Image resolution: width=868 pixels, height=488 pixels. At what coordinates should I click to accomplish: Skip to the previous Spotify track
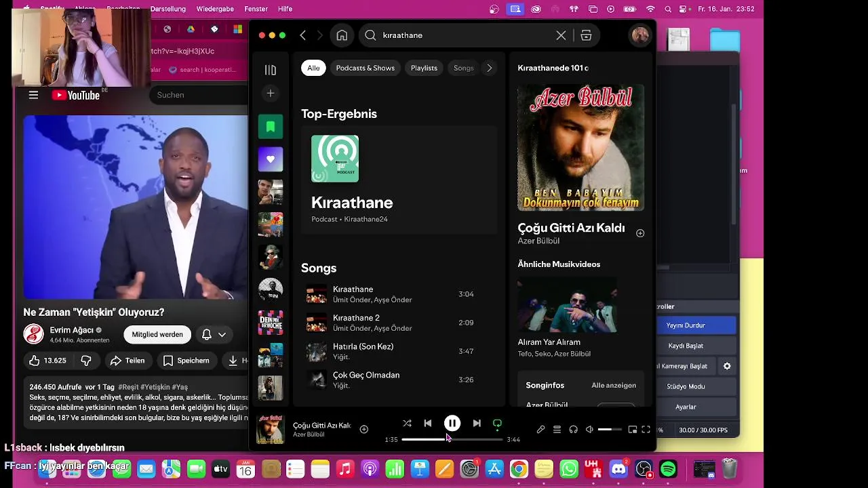pyautogui.click(x=428, y=424)
